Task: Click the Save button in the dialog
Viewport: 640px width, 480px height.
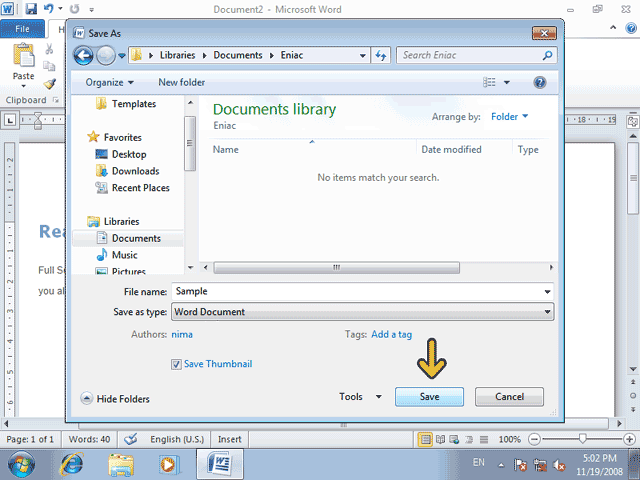Action: click(429, 397)
